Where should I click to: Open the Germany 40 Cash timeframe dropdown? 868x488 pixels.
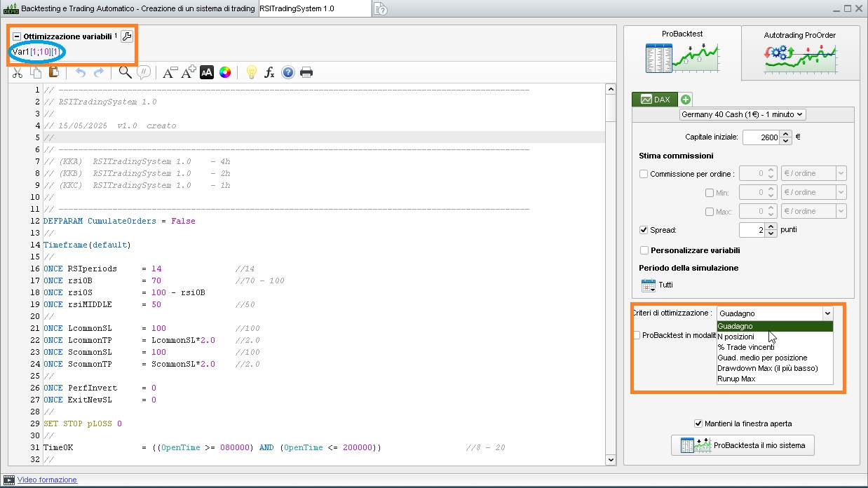[743, 114]
